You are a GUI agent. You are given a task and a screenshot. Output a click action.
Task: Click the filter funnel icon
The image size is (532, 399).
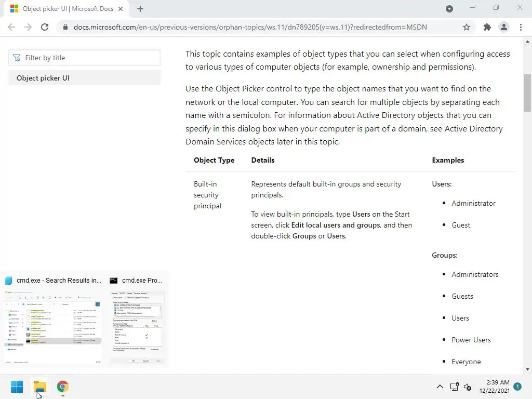pyautogui.click(x=17, y=58)
